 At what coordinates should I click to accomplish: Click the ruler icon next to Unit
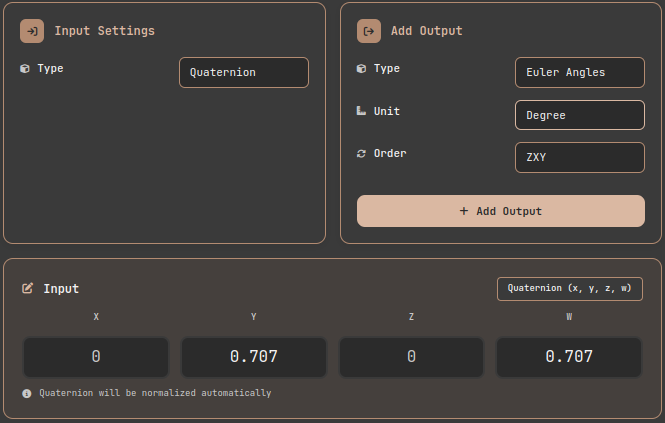(361, 111)
